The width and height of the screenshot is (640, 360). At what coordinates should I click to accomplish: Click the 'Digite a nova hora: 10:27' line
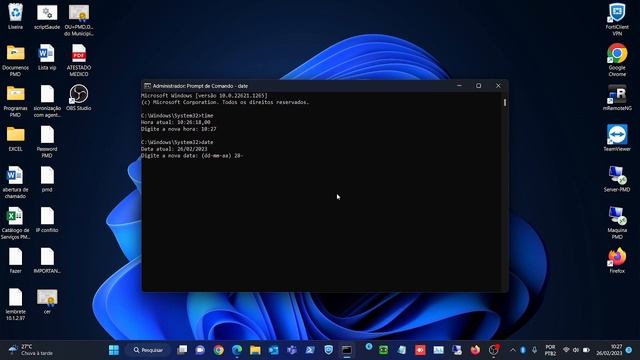pyautogui.click(x=178, y=129)
